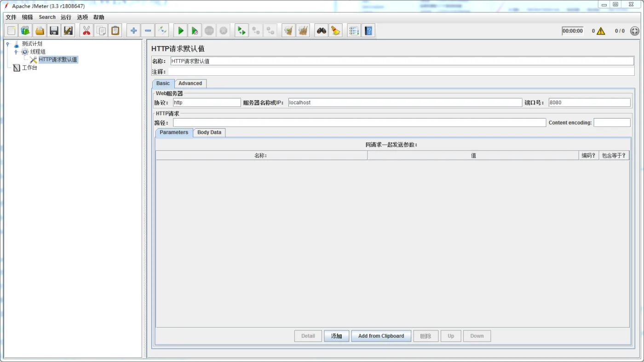Switch to the Body Data tab
Viewport: 644px width, 362px height.
click(x=209, y=132)
